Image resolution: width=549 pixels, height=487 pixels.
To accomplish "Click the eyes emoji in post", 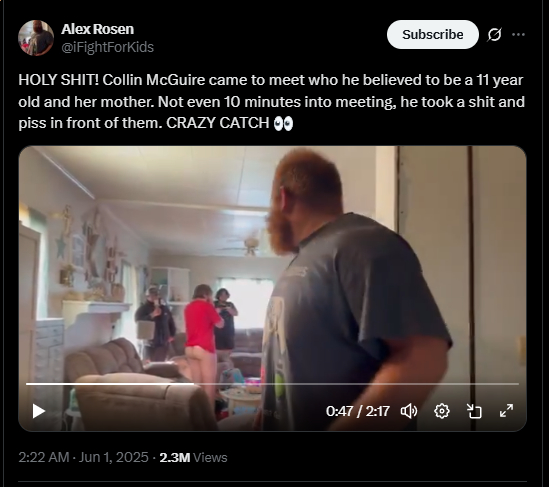I will point(283,123).
